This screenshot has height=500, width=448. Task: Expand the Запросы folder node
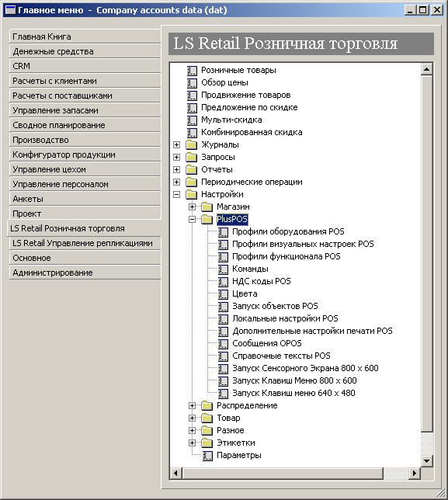tap(176, 157)
